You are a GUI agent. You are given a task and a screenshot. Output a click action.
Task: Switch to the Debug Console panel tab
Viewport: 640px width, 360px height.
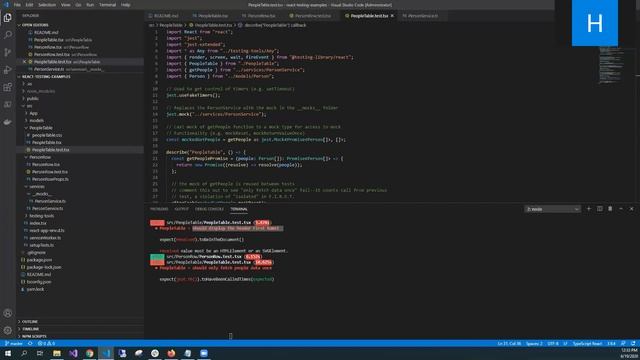pyautogui.click(x=209, y=209)
